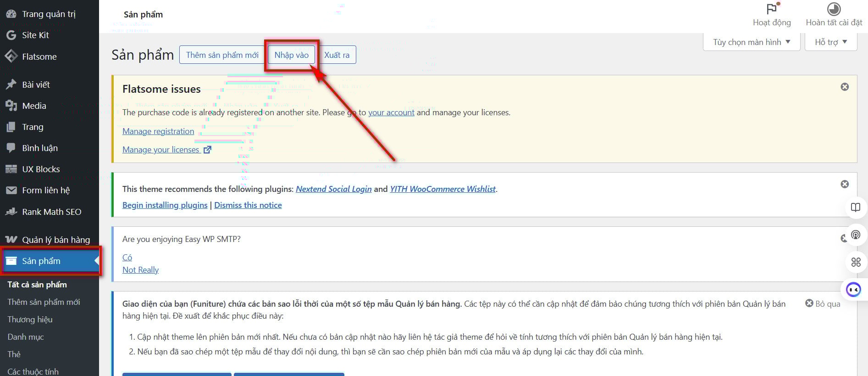Click the Xuất ra export button
The width and height of the screenshot is (868, 376).
click(x=337, y=55)
